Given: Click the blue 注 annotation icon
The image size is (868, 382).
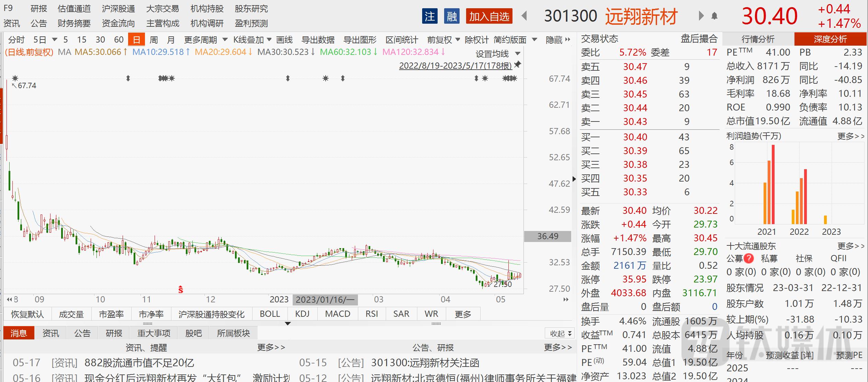Looking at the screenshot, I should click(430, 16).
